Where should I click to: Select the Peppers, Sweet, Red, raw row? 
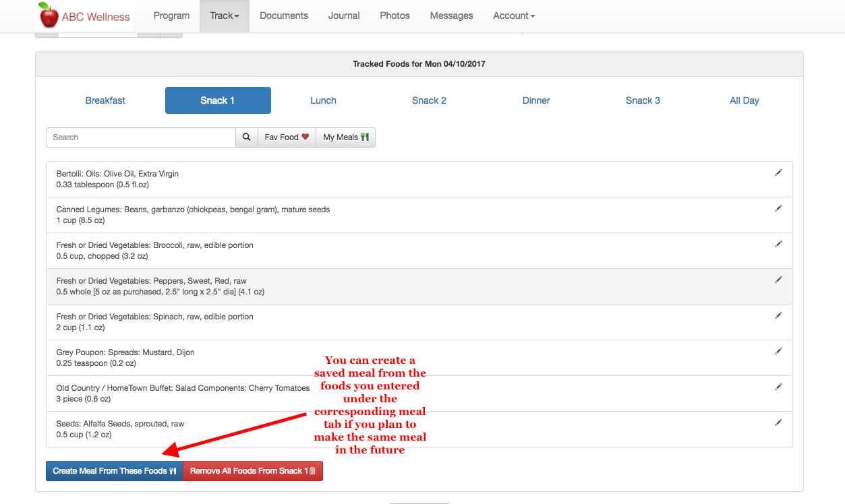click(x=419, y=286)
